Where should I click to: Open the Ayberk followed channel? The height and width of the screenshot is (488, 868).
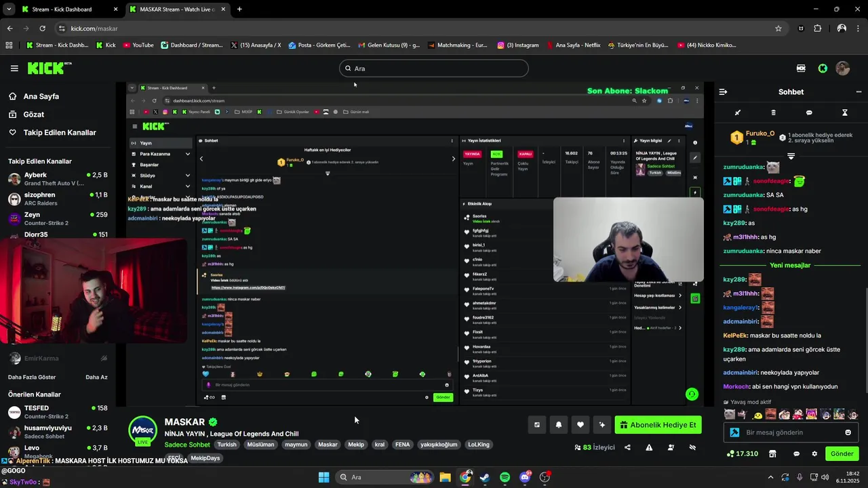point(58,179)
